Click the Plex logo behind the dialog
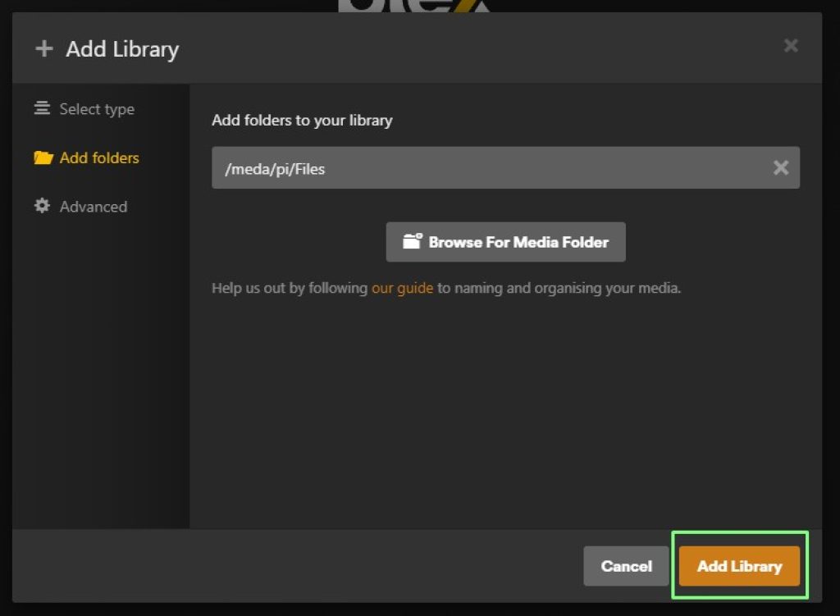 coord(414,7)
